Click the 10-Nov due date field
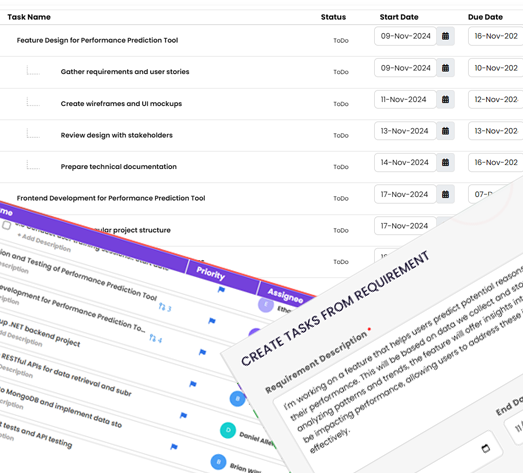 (x=496, y=68)
